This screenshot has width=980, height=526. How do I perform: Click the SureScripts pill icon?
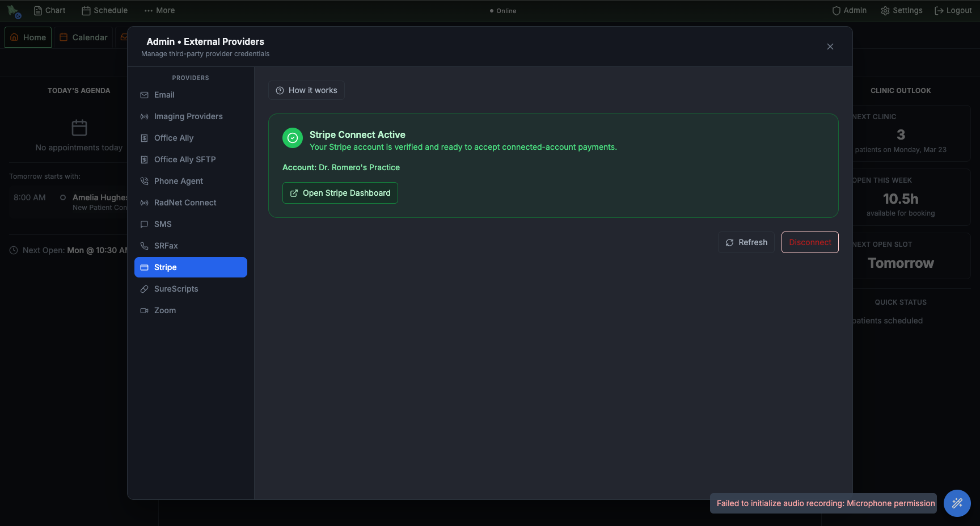pyautogui.click(x=145, y=289)
